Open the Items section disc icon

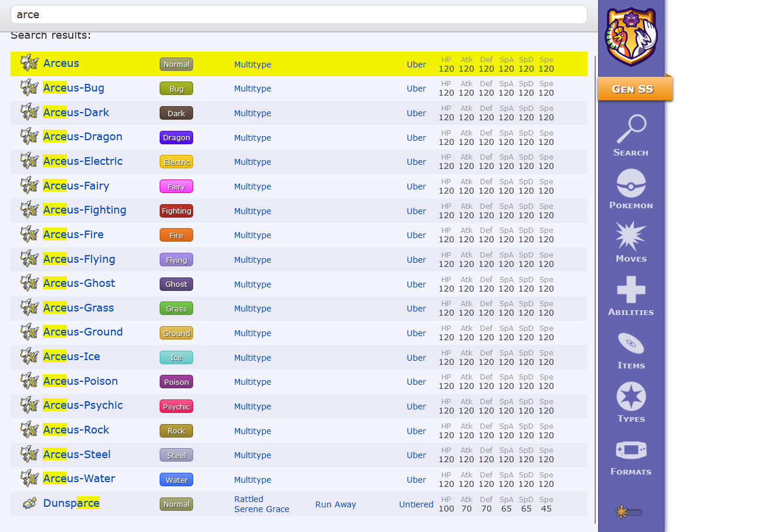point(631,343)
